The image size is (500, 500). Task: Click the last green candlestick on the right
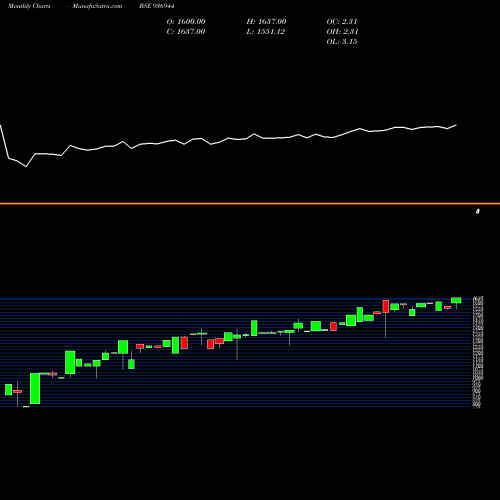[x=456, y=300]
